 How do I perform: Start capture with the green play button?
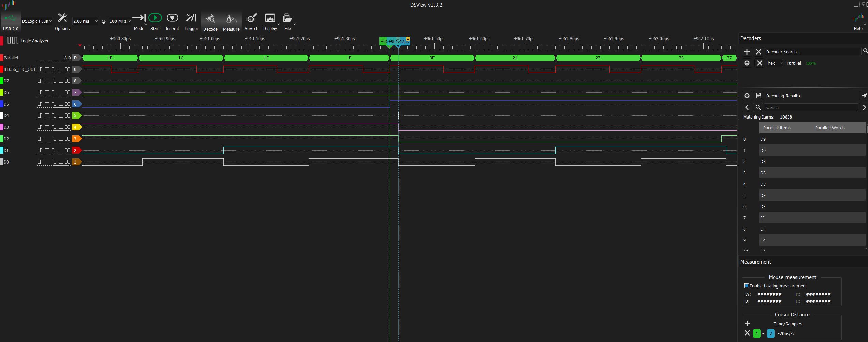tap(155, 18)
